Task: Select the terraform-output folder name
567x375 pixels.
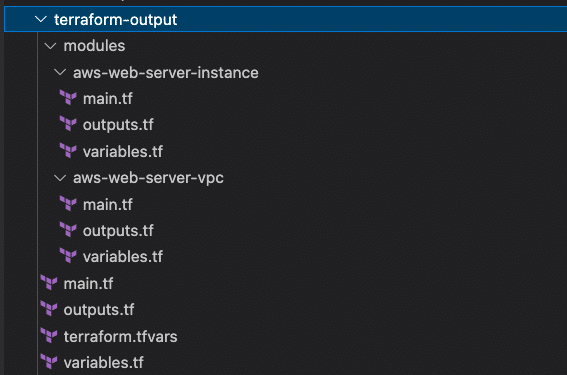Action: click(115, 20)
